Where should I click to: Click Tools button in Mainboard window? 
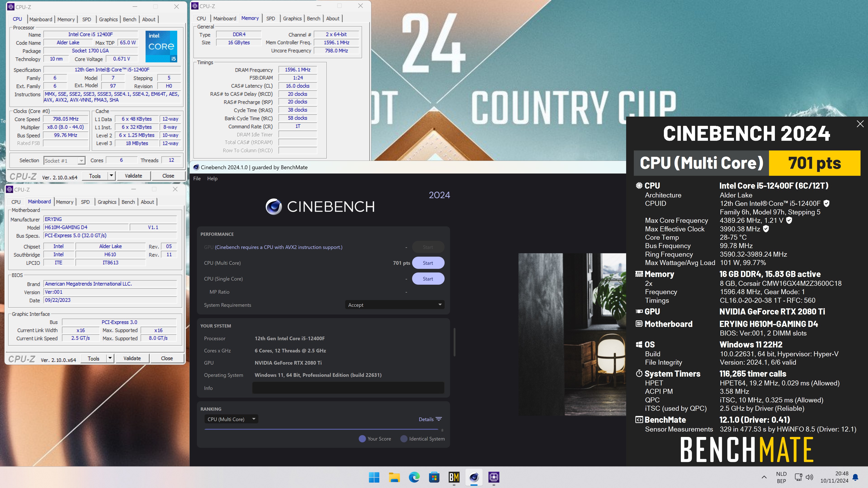tap(94, 358)
